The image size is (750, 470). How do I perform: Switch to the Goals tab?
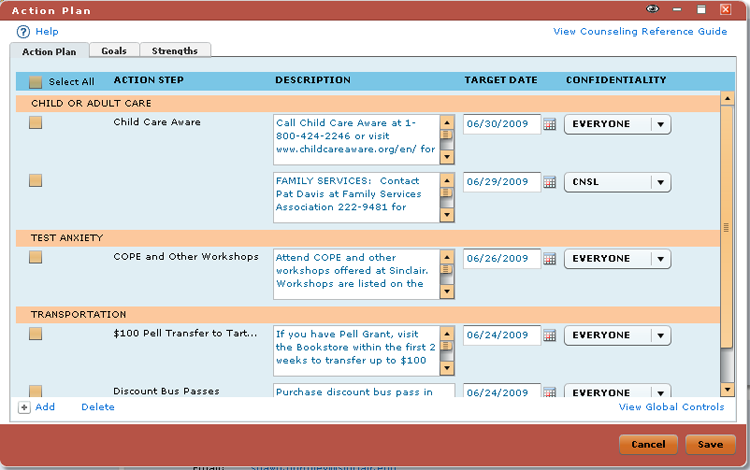coord(114,50)
